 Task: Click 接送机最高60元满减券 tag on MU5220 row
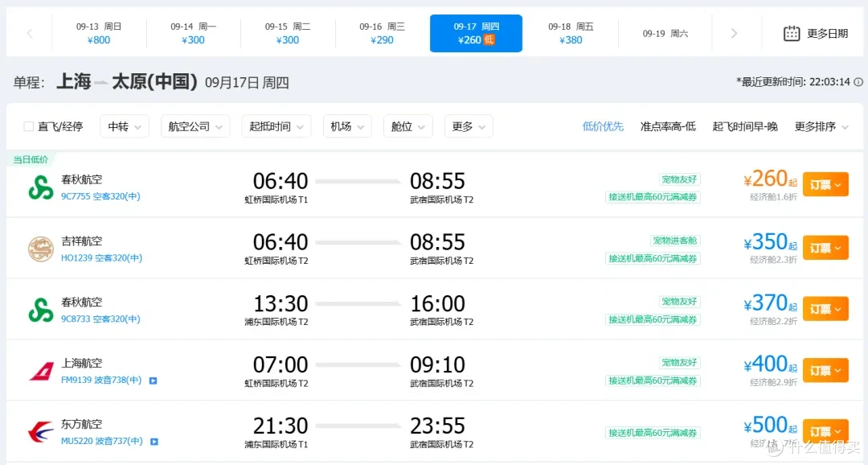click(653, 433)
